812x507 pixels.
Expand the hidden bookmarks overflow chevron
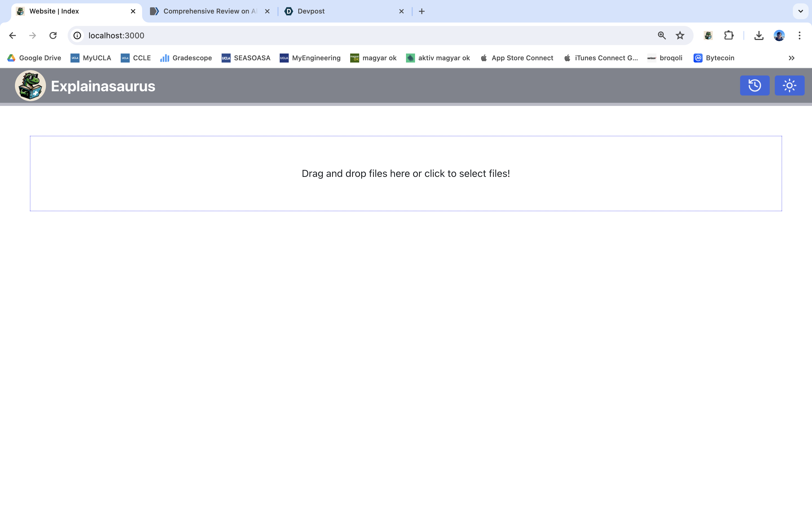[x=791, y=58]
